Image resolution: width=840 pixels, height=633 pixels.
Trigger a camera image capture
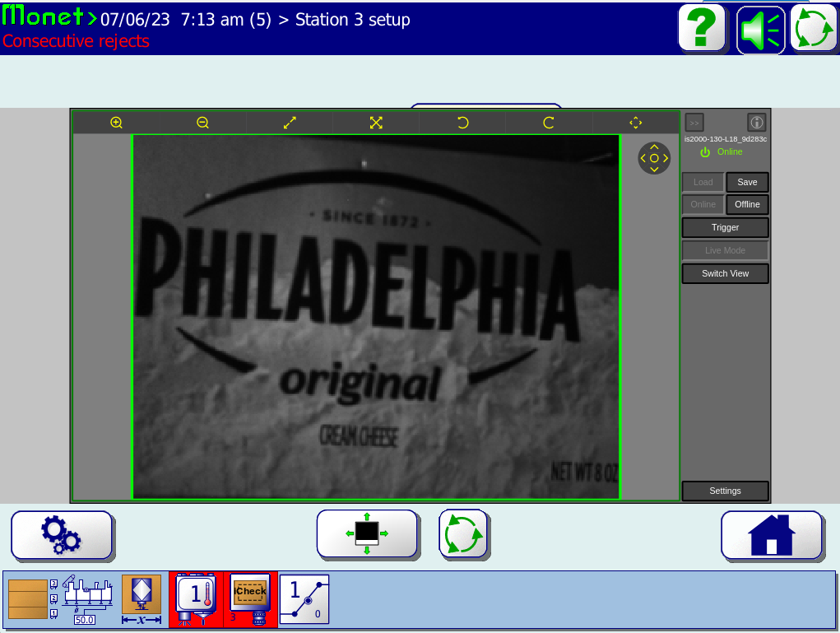click(x=726, y=228)
